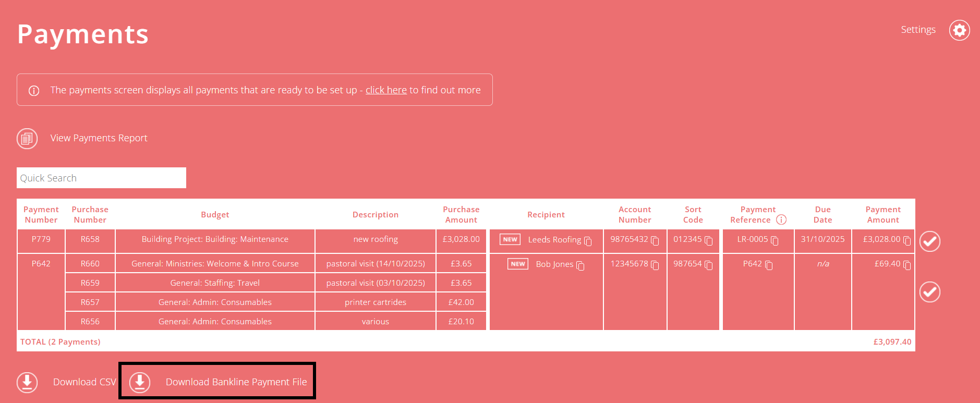The height and width of the screenshot is (403, 980).
Task: Click the NEW badge beside Leeds Roofing
Action: (510, 239)
